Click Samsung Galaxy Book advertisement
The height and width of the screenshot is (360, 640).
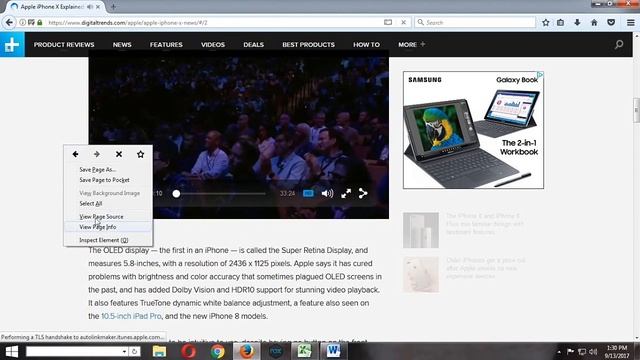[x=473, y=130]
